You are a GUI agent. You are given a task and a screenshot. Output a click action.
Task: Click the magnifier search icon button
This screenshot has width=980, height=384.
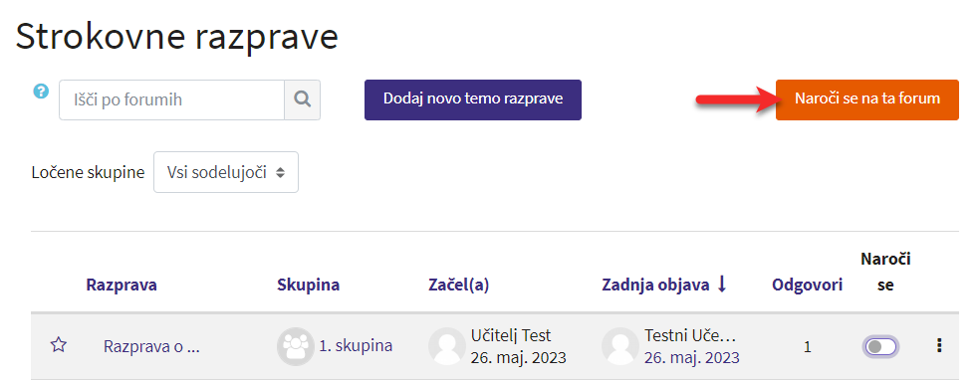pyautogui.click(x=303, y=99)
